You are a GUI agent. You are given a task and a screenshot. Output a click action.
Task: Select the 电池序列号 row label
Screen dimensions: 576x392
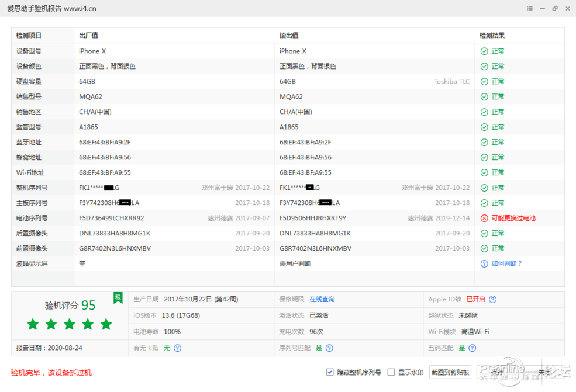point(32,218)
